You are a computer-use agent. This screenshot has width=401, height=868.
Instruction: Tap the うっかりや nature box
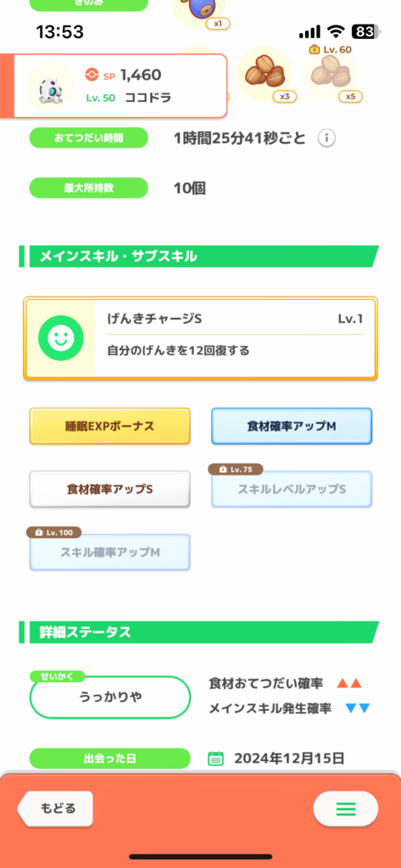click(109, 697)
